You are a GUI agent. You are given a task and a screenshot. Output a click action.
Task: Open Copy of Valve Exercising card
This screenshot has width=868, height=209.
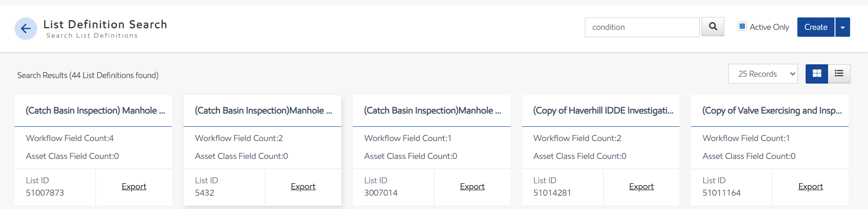tap(772, 111)
